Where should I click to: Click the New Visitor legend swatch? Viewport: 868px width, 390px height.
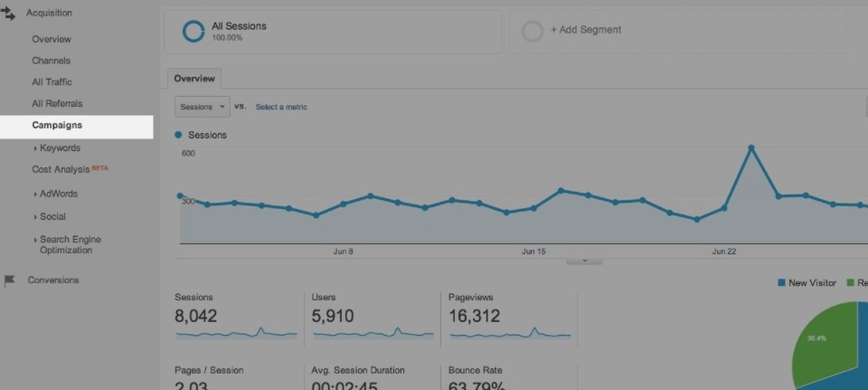point(781,282)
